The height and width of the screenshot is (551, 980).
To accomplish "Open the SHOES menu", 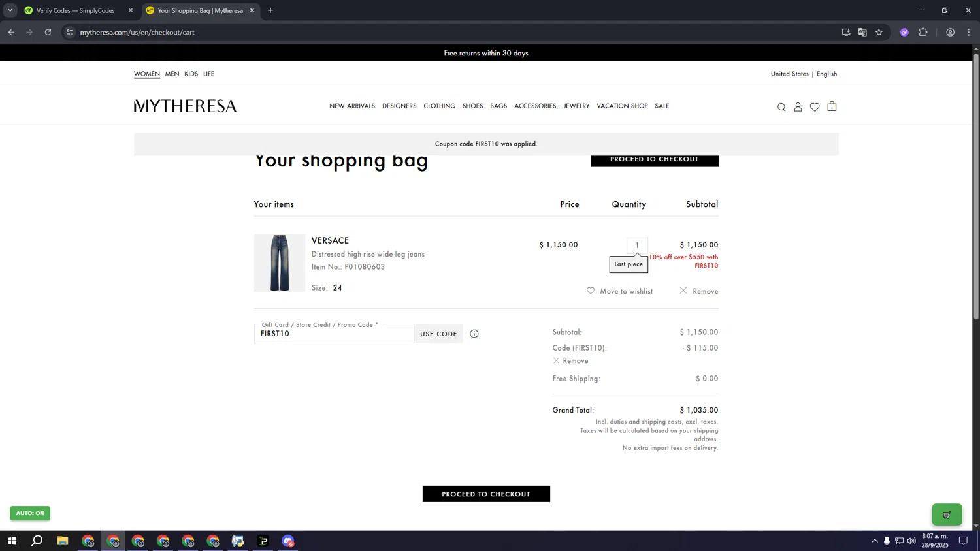I will point(472,106).
